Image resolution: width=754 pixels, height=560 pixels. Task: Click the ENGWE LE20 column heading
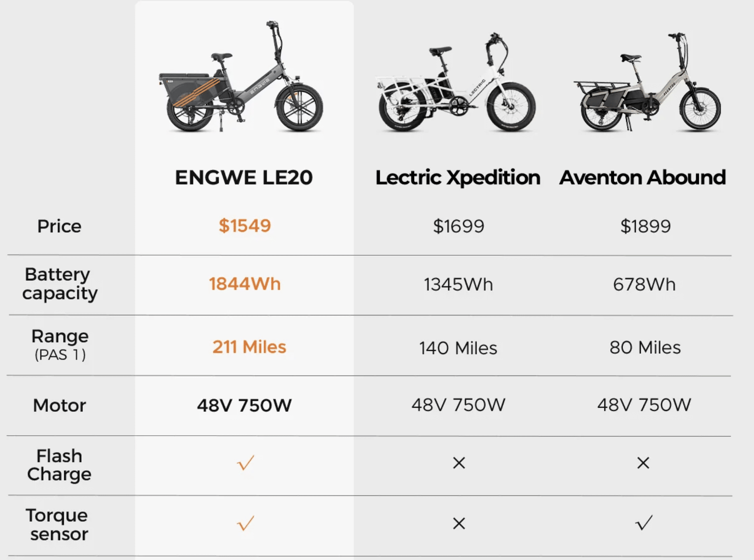244,177
